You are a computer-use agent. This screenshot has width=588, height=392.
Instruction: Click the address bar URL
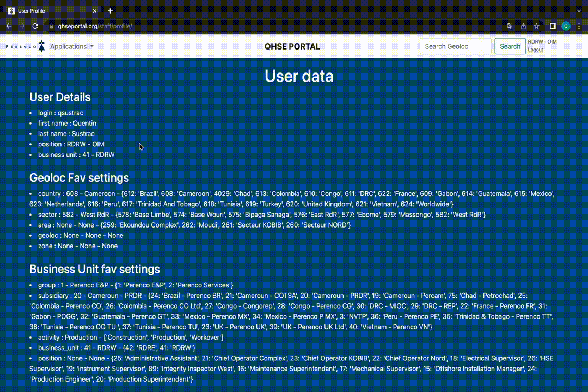click(x=95, y=26)
